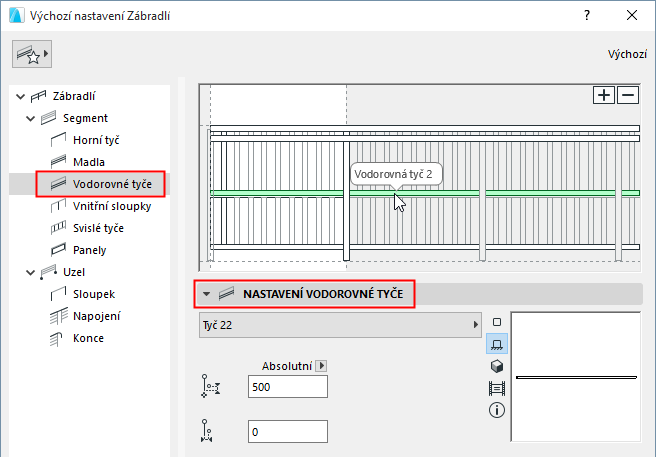Switch preview to 3D cube view
This screenshot has width=656, height=457.
(x=497, y=366)
